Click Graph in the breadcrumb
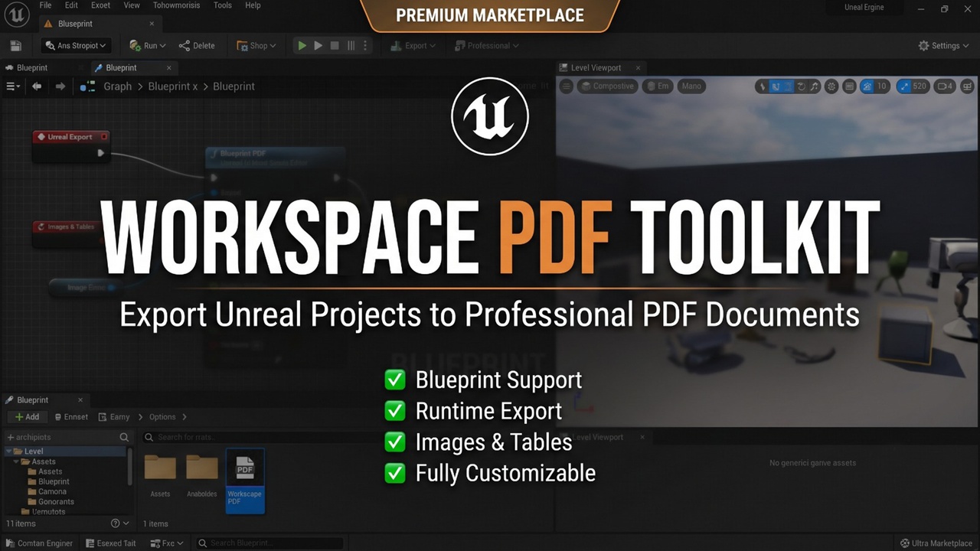 (117, 86)
